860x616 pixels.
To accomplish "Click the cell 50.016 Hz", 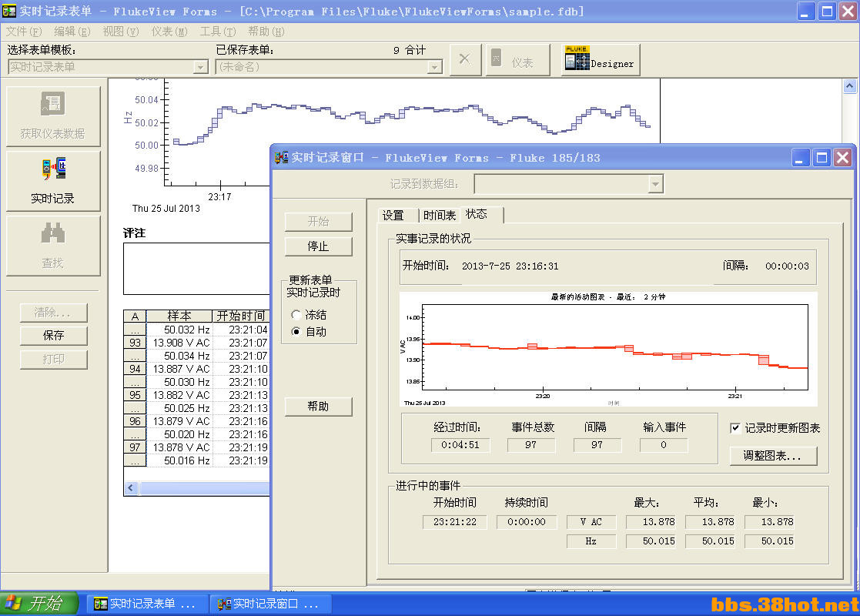I will [179, 460].
